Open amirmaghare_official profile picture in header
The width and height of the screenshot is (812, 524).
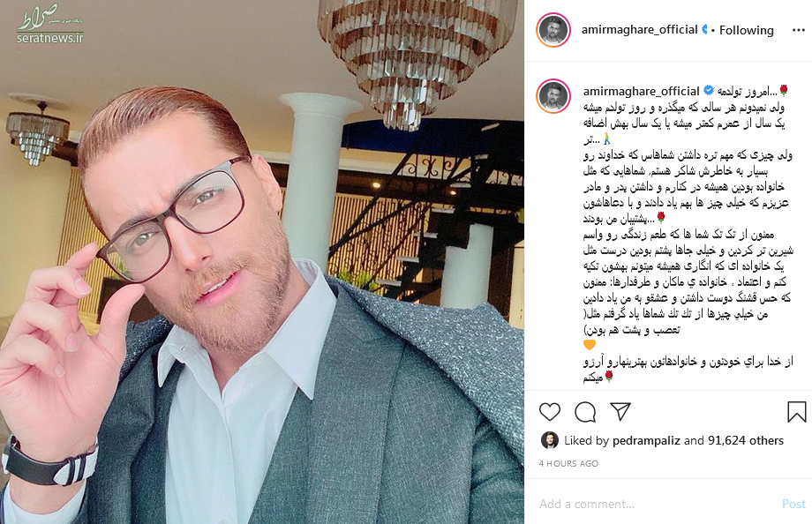[553, 30]
